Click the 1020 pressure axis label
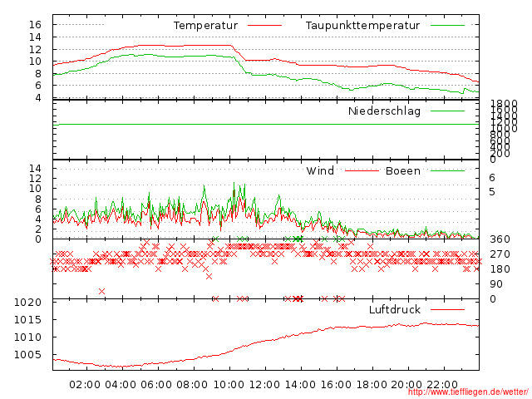The width and height of the screenshot is (532, 399). pos(27,303)
